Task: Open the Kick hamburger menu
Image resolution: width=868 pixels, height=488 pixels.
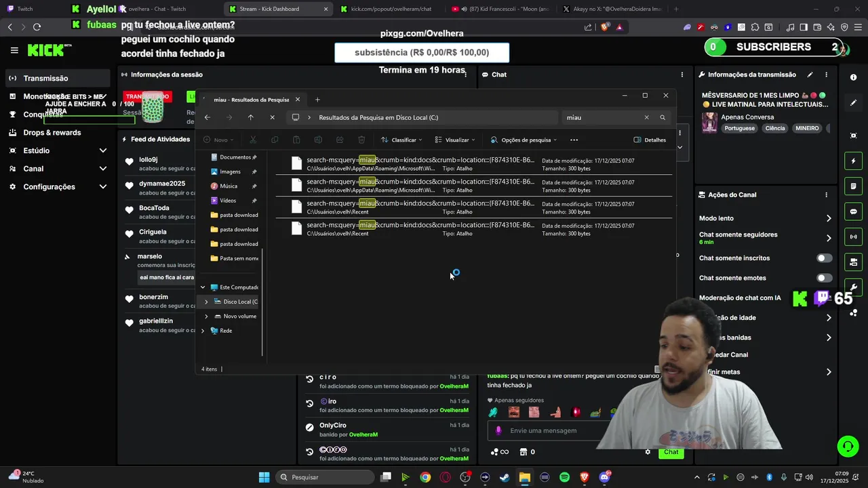Action: coord(14,50)
